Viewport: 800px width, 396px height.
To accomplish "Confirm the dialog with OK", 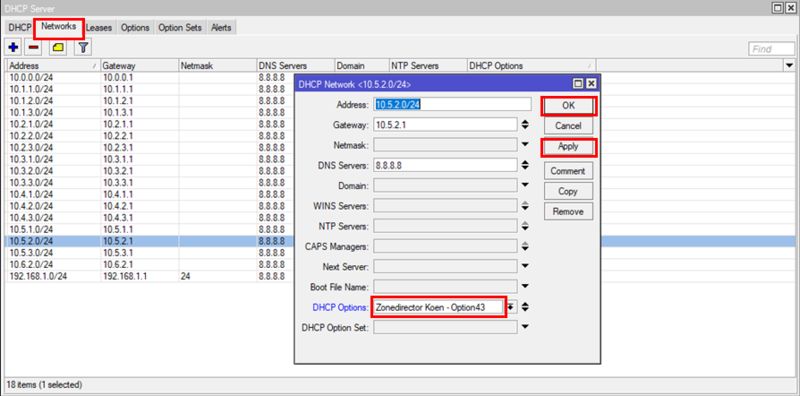I will pos(568,106).
